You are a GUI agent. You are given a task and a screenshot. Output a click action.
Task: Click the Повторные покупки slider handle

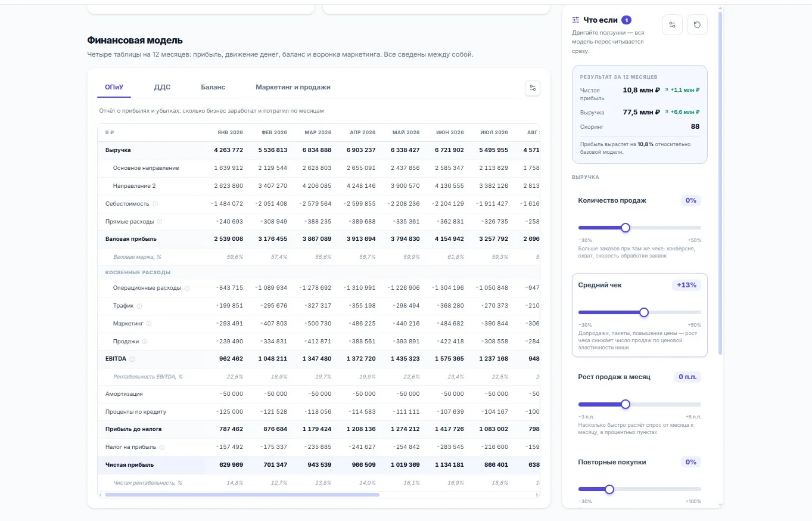point(609,489)
